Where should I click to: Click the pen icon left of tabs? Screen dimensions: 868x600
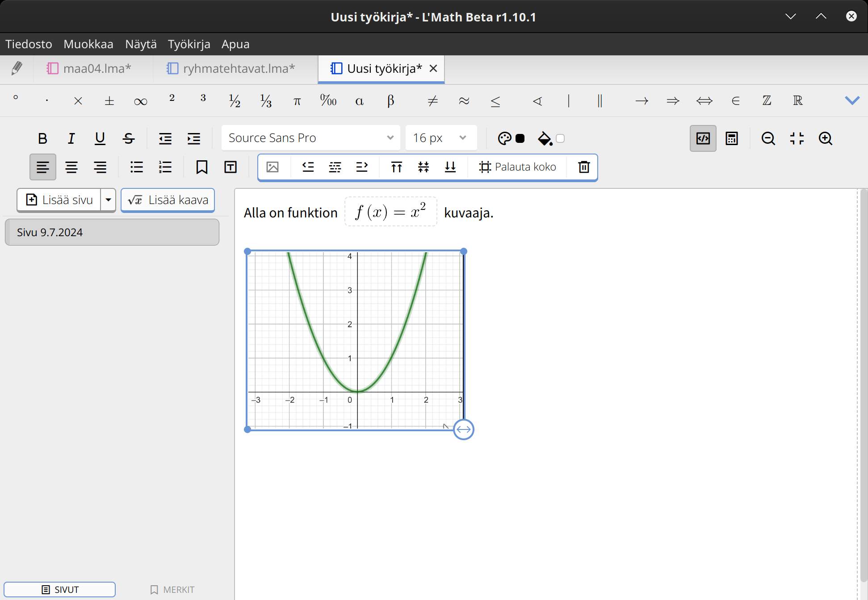(17, 68)
